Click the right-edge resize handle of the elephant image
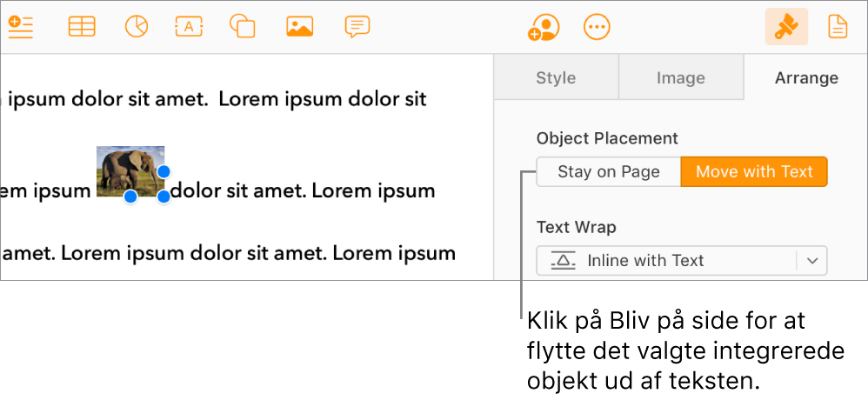 pos(164,171)
